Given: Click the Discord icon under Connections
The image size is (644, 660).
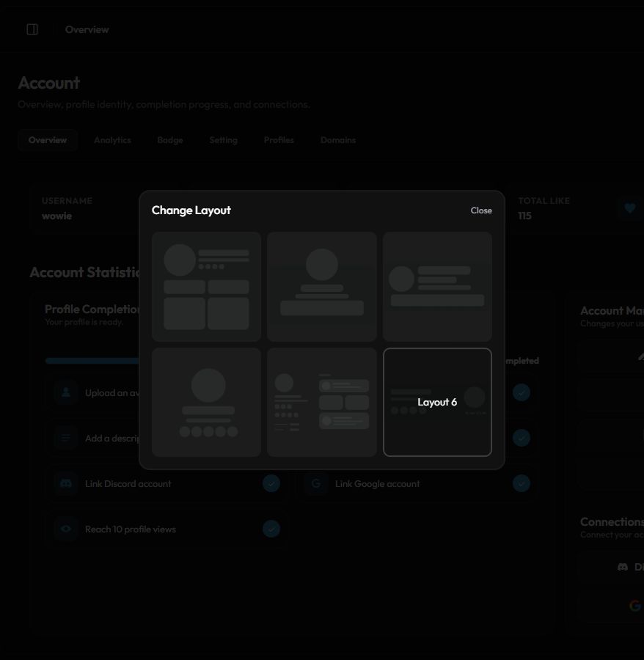Looking at the screenshot, I should (x=623, y=567).
